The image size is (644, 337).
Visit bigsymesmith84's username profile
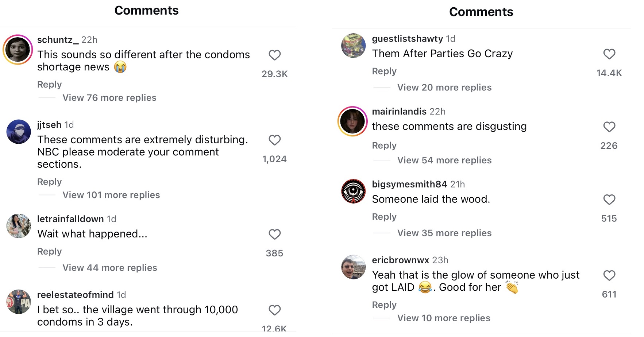tap(409, 184)
